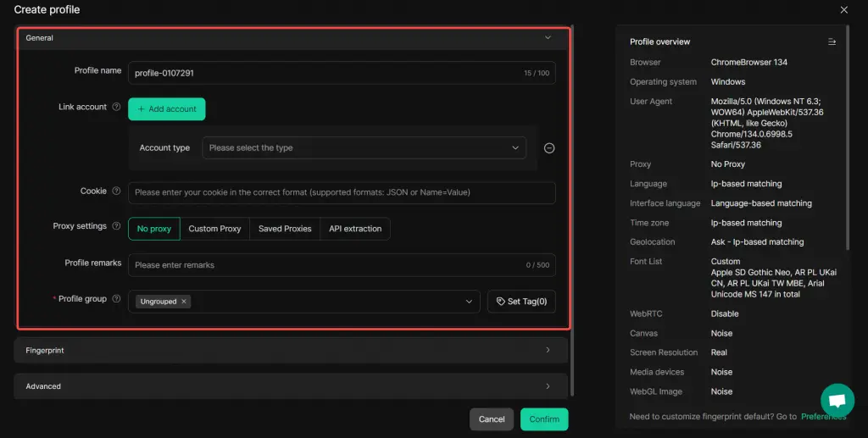Expand the Fingerprint section
This screenshot has height=438, width=868.
tap(291, 350)
